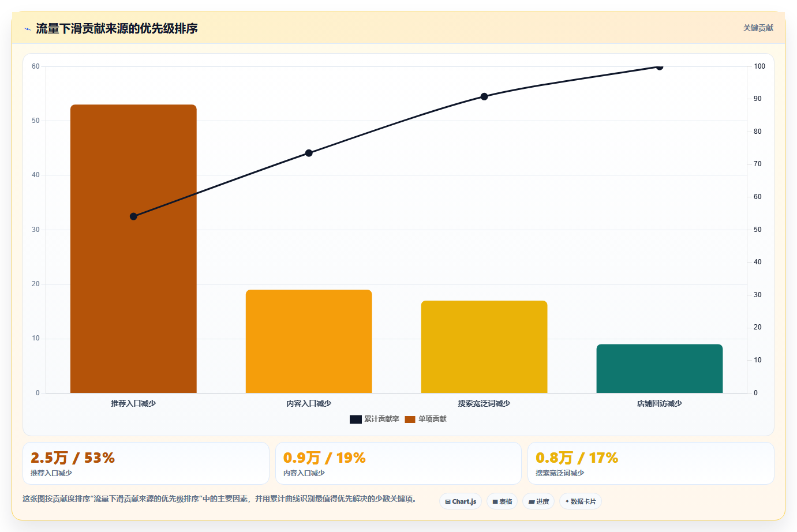Select the 搜索宽泛词减少 yellow bar
Viewport: 797px width, 532px height.
click(x=484, y=347)
